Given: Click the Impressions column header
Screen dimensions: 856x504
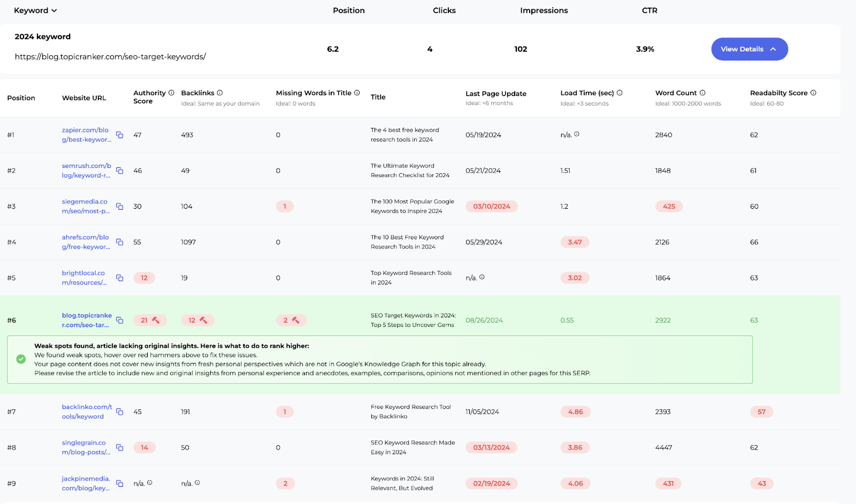Looking at the screenshot, I should click(544, 10).
